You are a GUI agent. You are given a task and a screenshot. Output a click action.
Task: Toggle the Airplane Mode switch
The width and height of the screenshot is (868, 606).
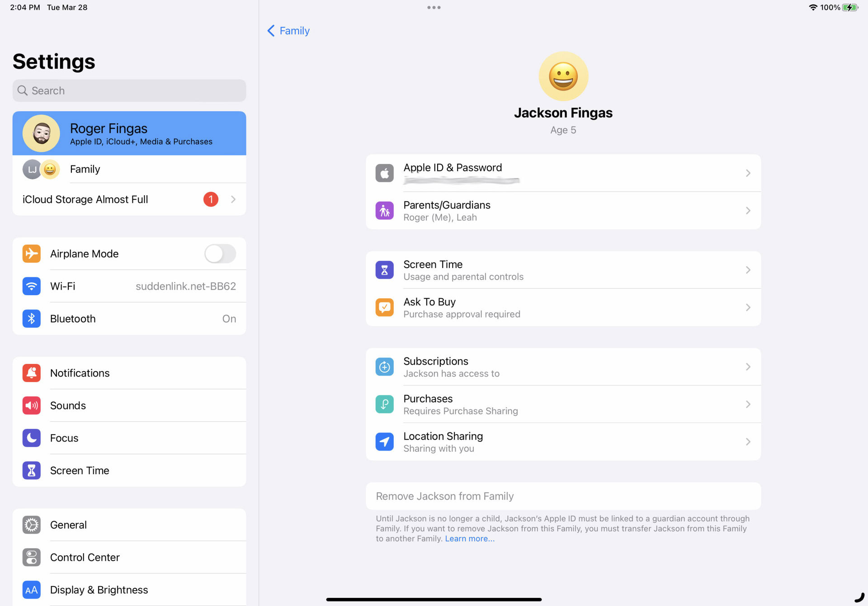click(x=220, y=254)
